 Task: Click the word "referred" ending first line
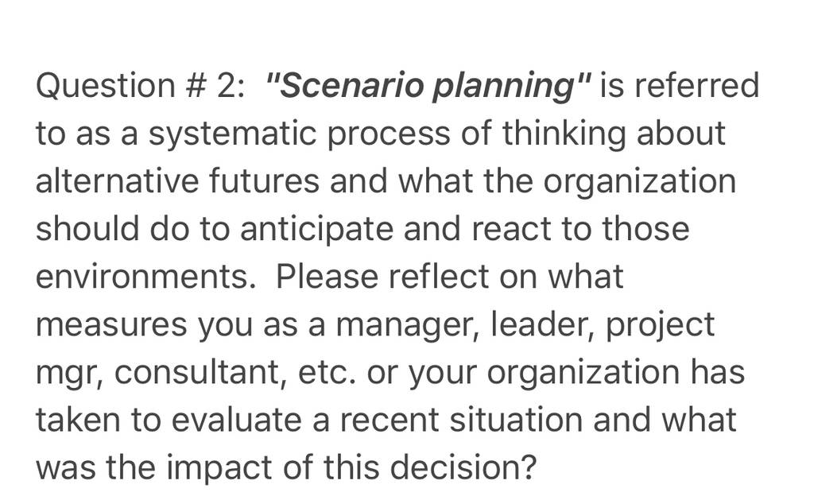[697, 86]
